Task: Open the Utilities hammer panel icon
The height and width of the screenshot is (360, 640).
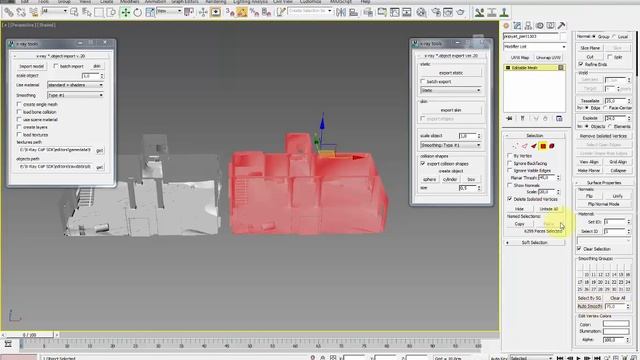Action: pos(562,25)
